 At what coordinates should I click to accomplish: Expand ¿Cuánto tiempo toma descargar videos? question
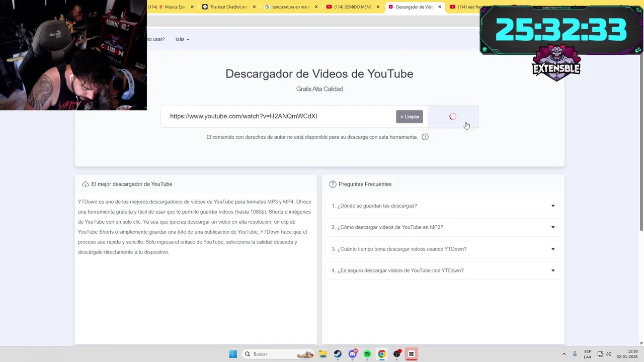[x=443, y=249]
